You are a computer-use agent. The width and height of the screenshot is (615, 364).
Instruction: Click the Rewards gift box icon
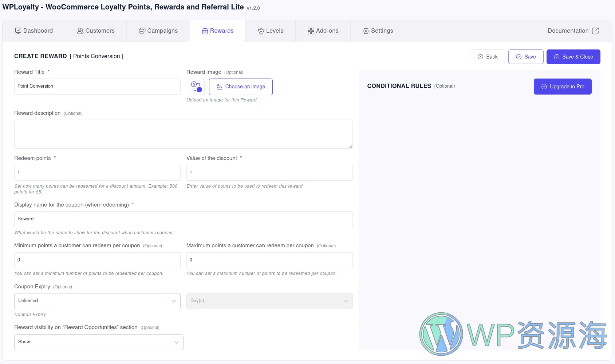point(205,31)
